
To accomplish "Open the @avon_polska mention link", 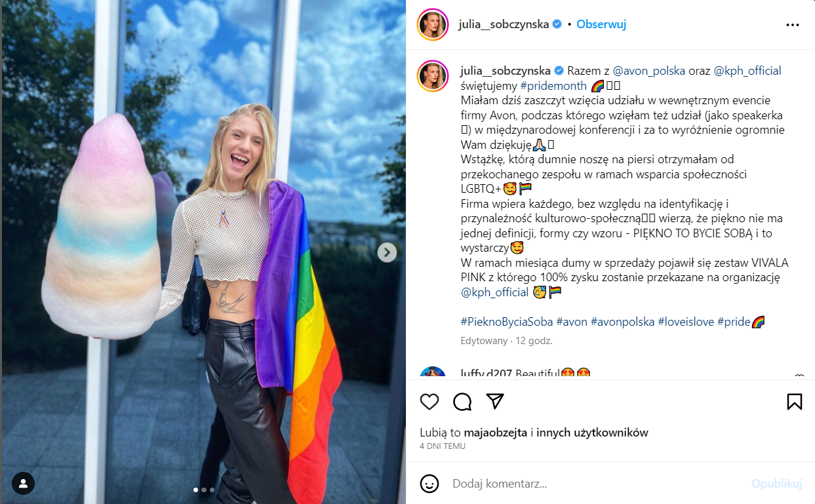I will pyautogui.click(x=649, y=71).
